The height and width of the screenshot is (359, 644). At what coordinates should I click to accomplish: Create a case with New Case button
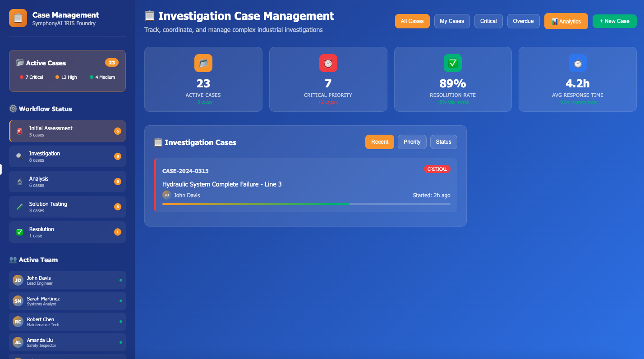[614, 21]
